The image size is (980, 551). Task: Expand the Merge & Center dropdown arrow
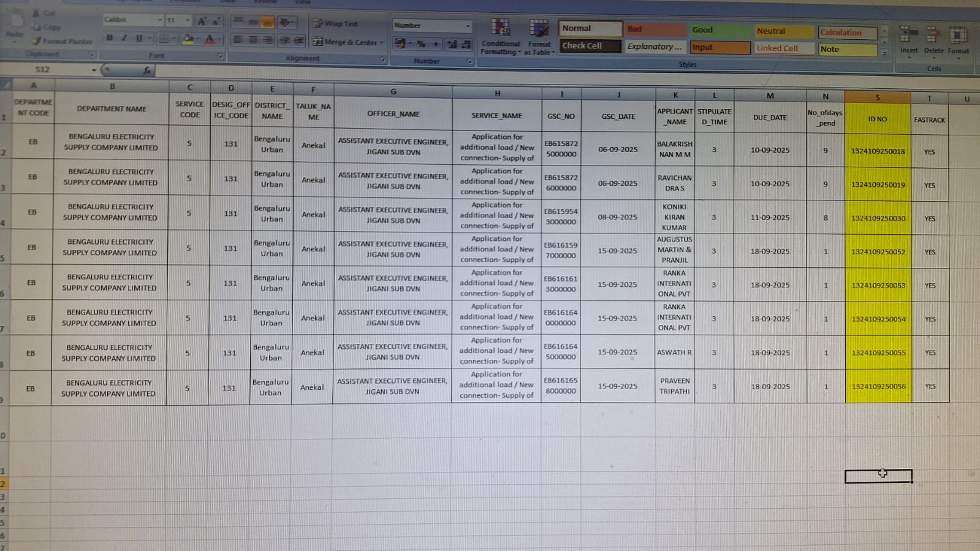[x=381, y=43]
